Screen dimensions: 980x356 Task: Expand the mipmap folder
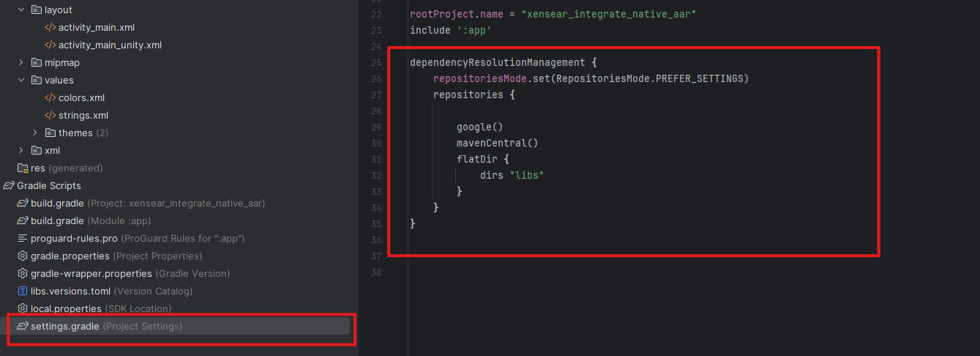click(x=21, y=62)
